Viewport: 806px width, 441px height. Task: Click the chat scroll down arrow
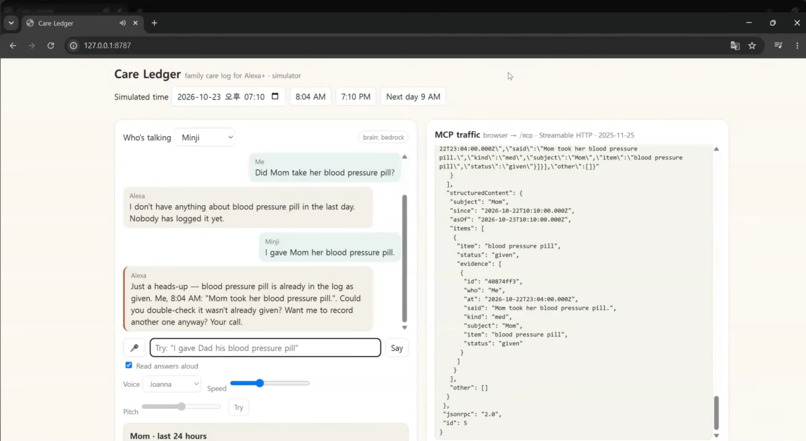pos(405,327)
